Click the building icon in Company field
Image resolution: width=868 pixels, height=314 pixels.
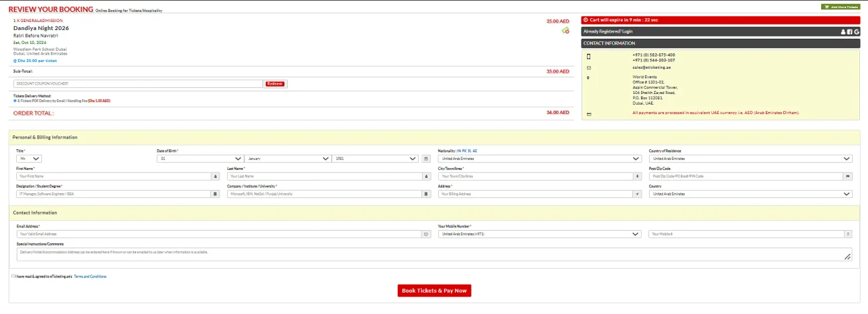[x=427, y=194]
